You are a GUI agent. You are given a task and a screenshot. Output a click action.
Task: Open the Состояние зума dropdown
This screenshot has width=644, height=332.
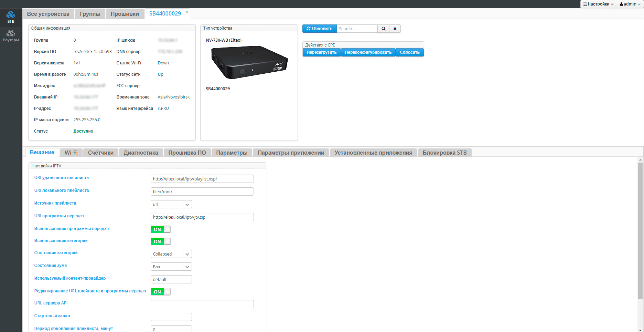(x=171, y=267)
